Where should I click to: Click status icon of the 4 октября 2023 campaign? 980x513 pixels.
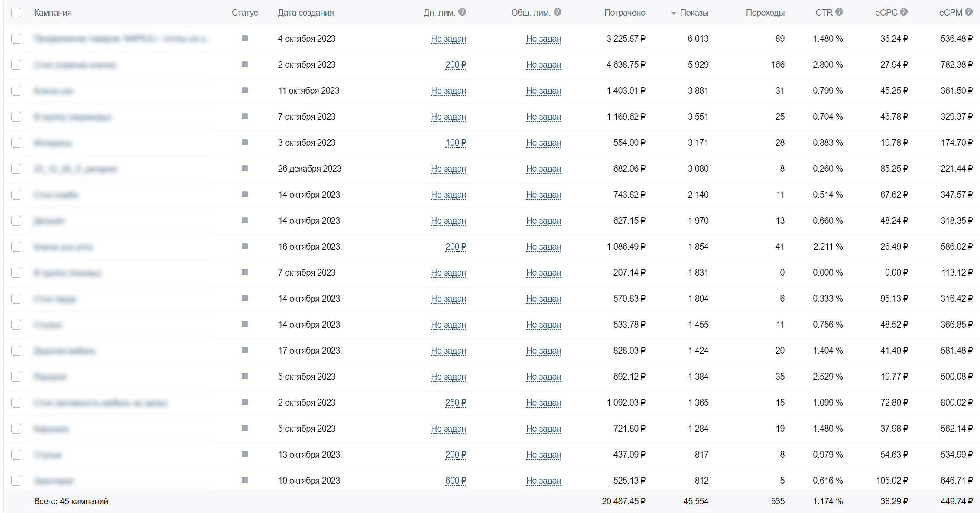[245, 39]
